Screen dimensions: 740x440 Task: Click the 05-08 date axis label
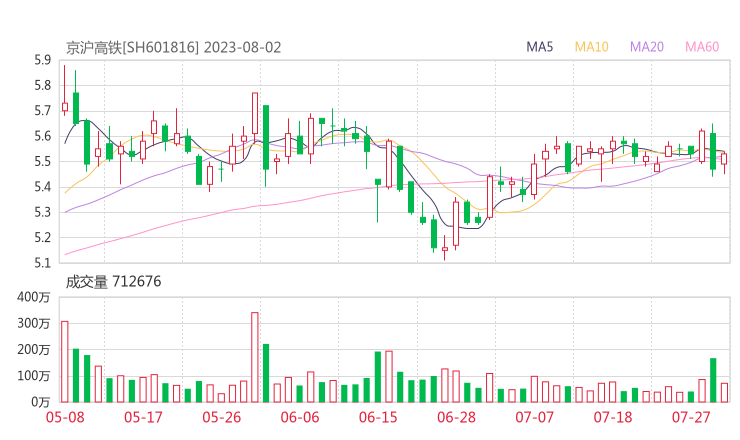(65, 417)
